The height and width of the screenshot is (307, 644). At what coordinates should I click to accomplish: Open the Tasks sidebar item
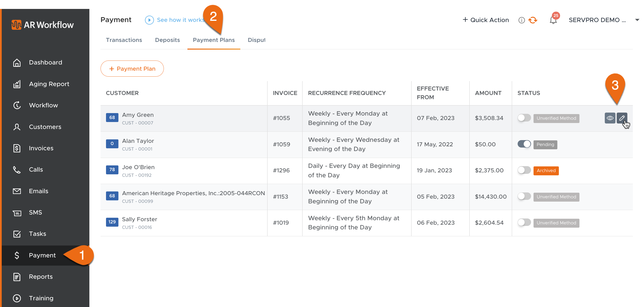(37, 234)
